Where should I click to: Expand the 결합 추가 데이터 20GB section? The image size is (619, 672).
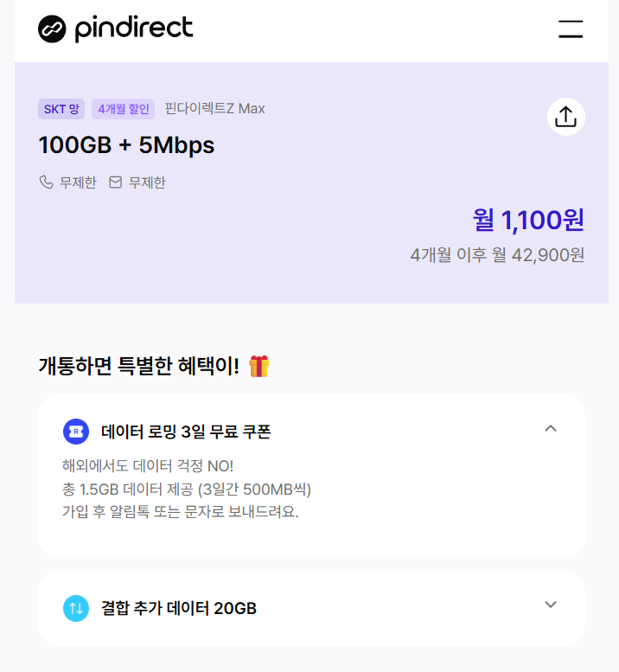[x=551, y=605]
